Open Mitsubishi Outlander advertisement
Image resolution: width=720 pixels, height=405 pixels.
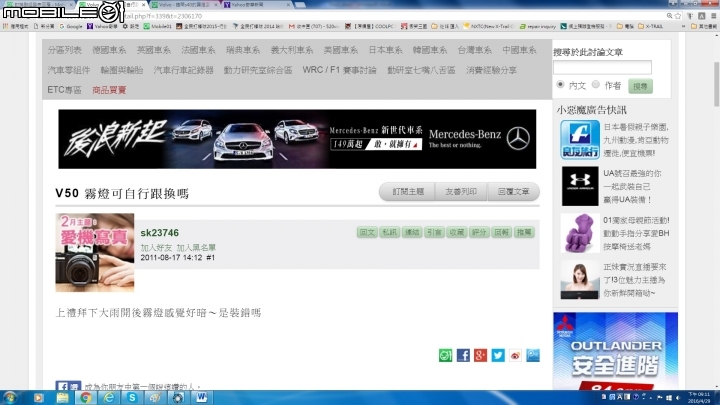click(615, 351)
